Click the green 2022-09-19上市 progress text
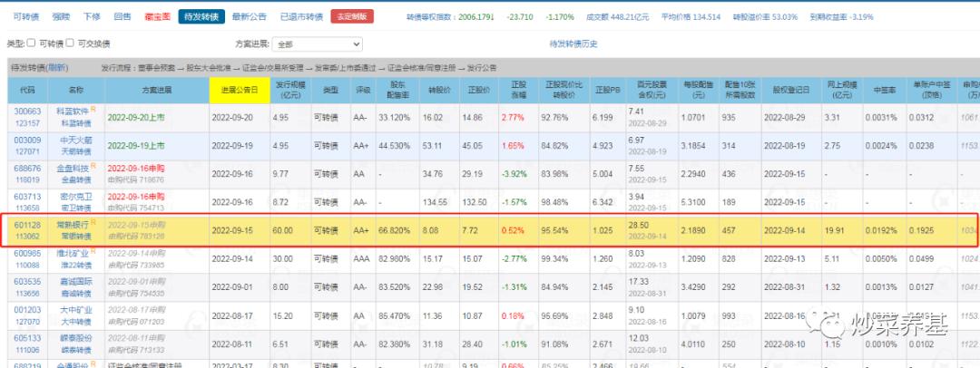 pos(136,145)
